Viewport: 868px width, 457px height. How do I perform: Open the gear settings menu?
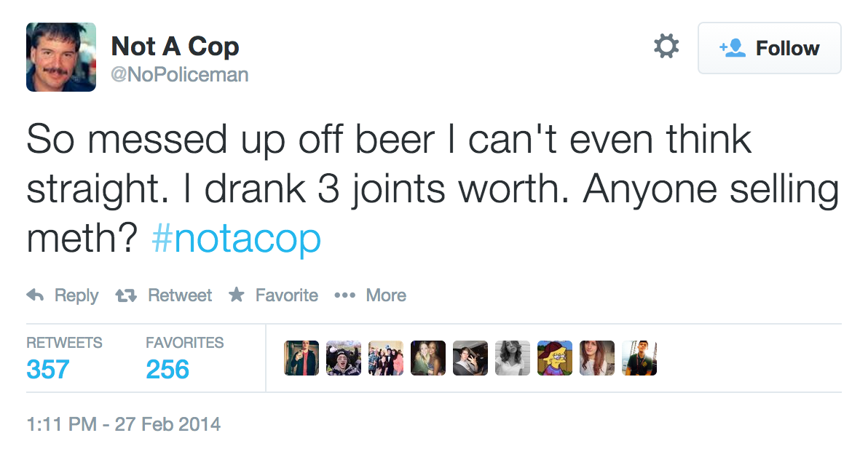[666, 47]
